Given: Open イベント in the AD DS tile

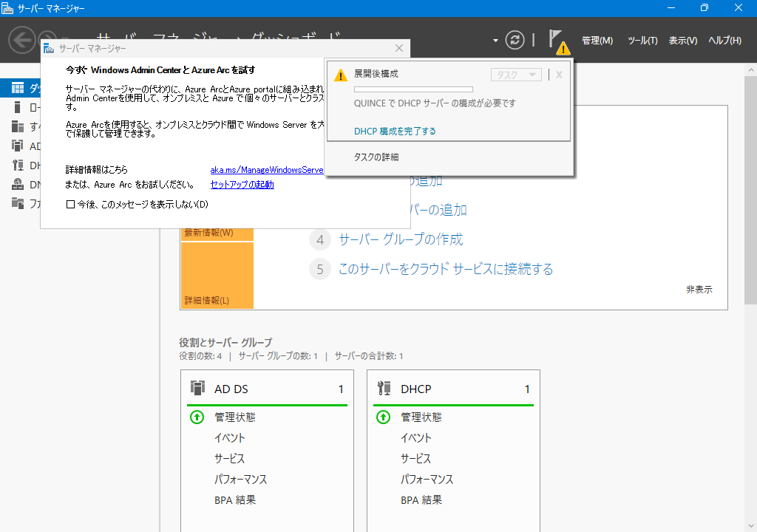Looking at the screenshot, I should click(x=230, y=438).
